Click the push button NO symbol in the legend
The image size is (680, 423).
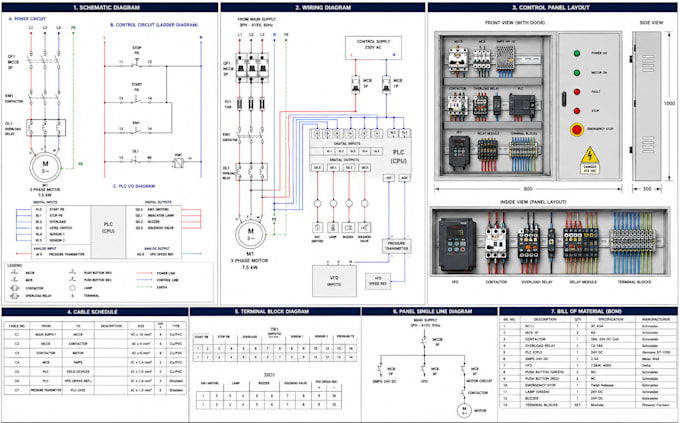(x=72, y=272)
